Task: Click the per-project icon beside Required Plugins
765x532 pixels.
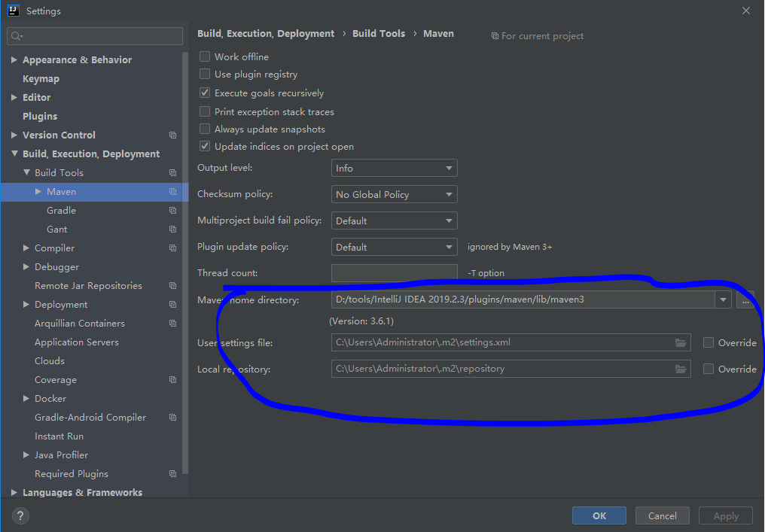Action: [x=172, y=474]
